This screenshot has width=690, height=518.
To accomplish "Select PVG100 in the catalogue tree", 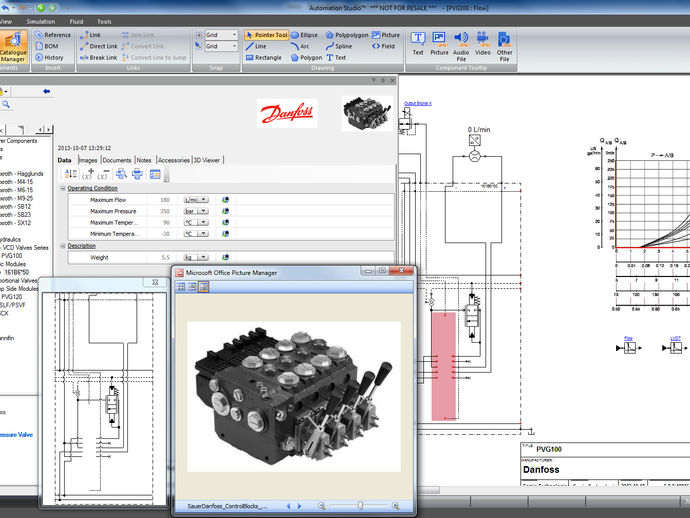I will 12,256.
